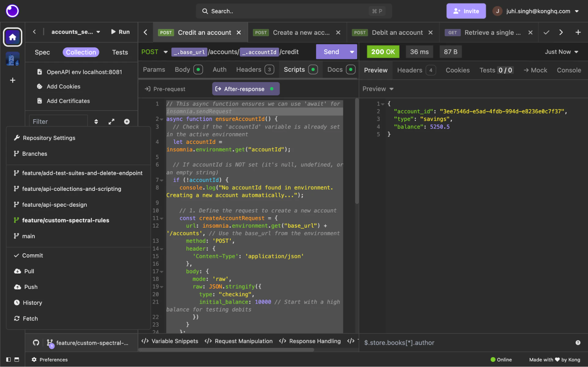
Task: Toggle the left sidebar panel icon at bottom left
Action: [9, 359]
